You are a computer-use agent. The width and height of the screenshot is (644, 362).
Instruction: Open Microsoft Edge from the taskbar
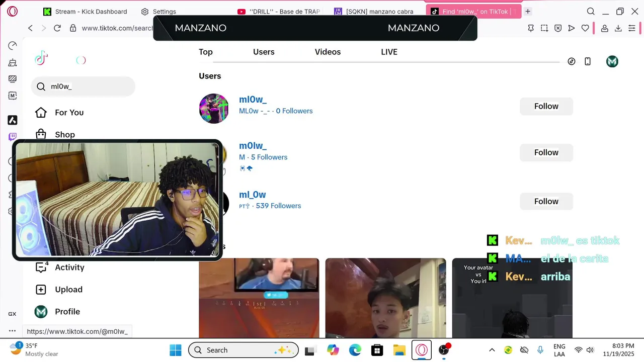point(355,350)
